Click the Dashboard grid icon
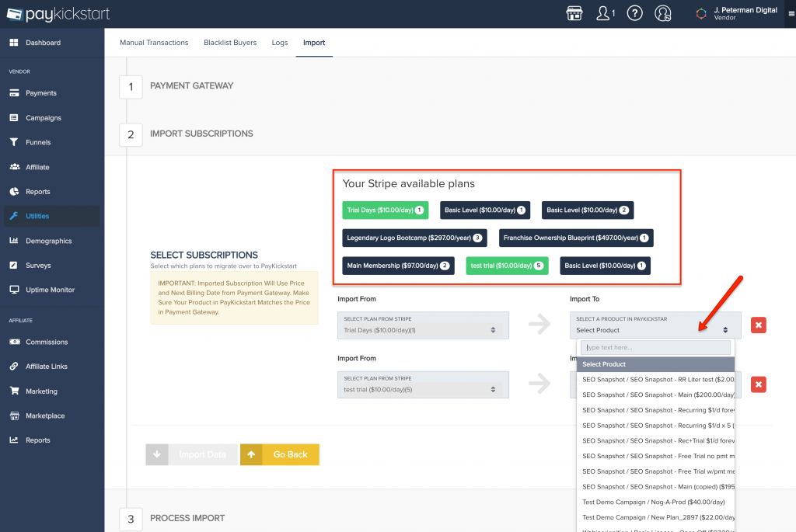796x532 pixels. [x=14, y=43]
